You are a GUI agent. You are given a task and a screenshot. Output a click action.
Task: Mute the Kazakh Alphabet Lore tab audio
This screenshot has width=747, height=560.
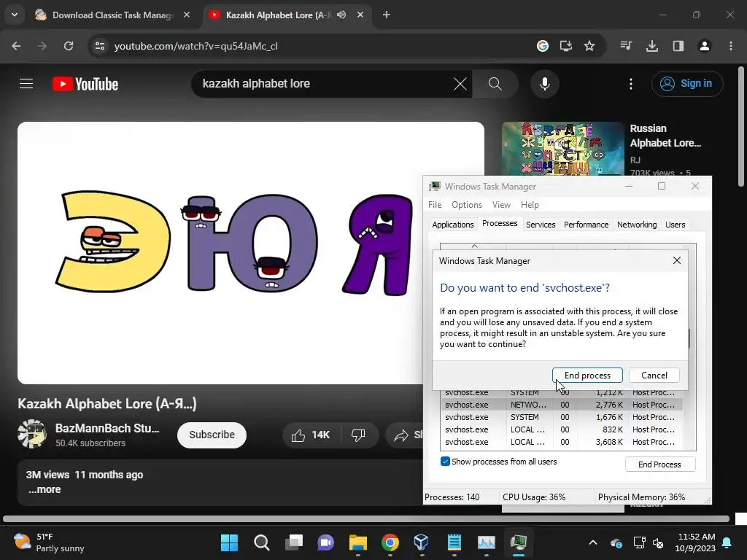(x=341, y=15)
